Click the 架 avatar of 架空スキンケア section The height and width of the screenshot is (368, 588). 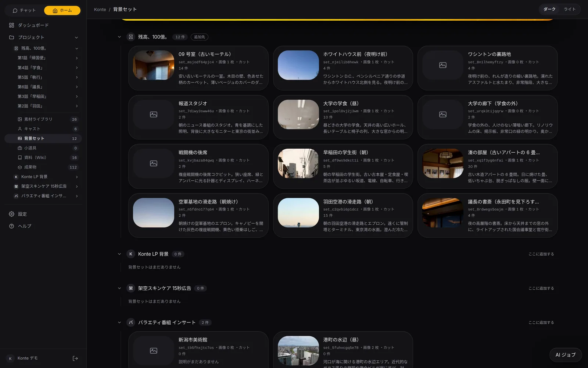click(x=130, y=288)
